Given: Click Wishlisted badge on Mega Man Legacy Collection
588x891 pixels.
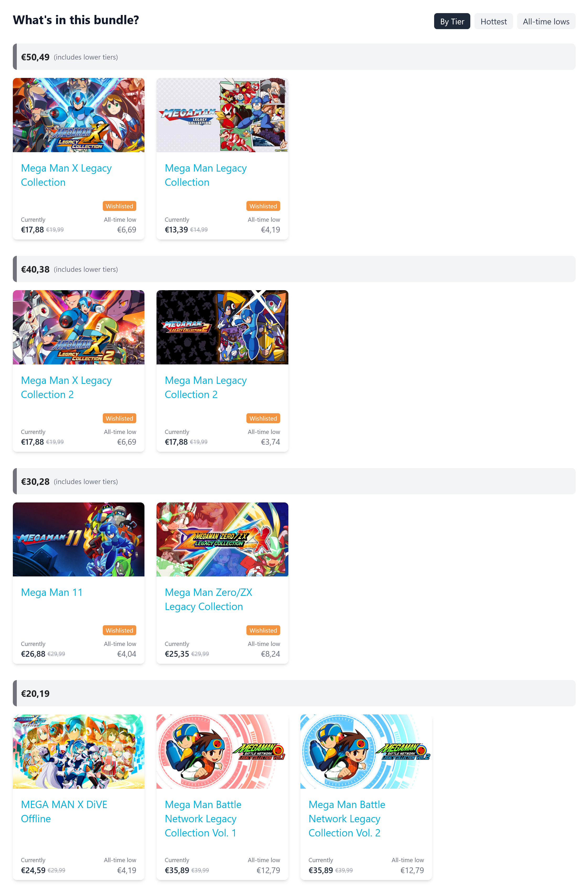Looking at the screenshot, I should coord(263,206).
